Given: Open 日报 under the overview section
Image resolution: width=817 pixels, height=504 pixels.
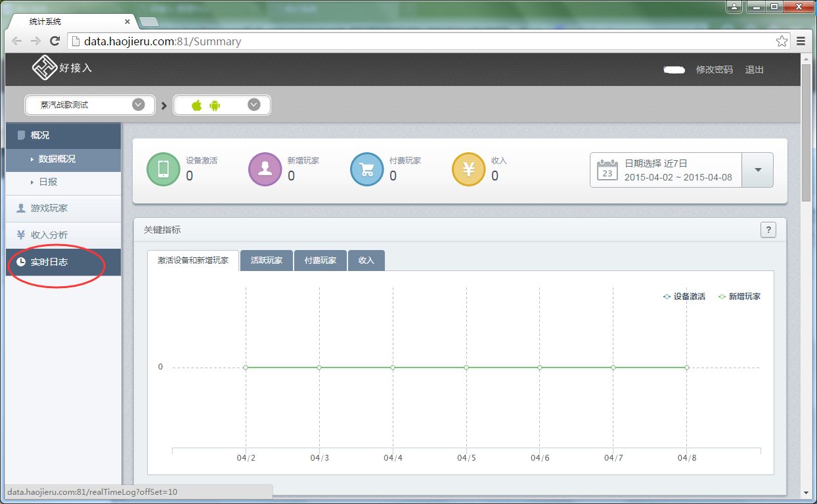Looking at the screenshot, I should click(48, 182).
